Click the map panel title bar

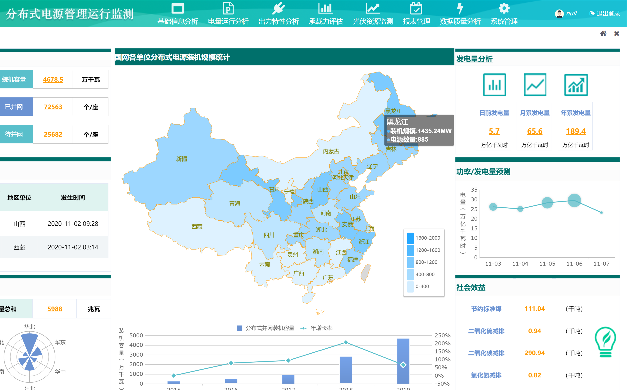(x=284, y=57)
